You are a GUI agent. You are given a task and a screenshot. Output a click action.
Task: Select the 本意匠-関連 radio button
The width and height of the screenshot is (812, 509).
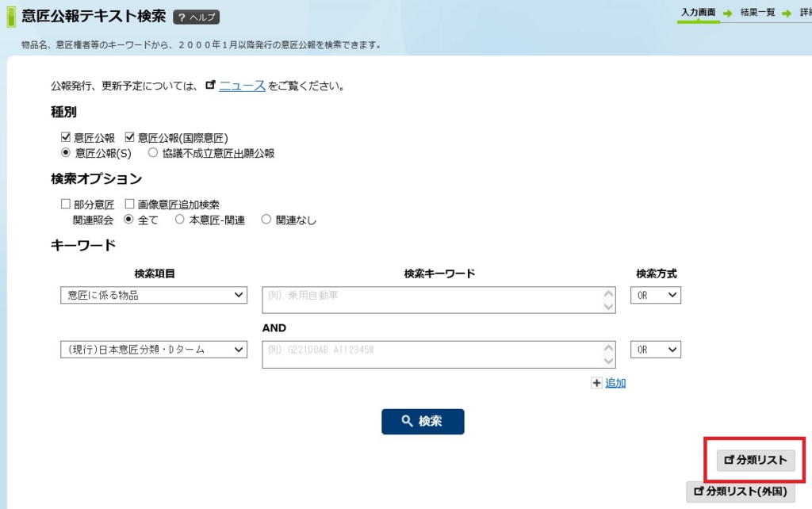[180, 220]
